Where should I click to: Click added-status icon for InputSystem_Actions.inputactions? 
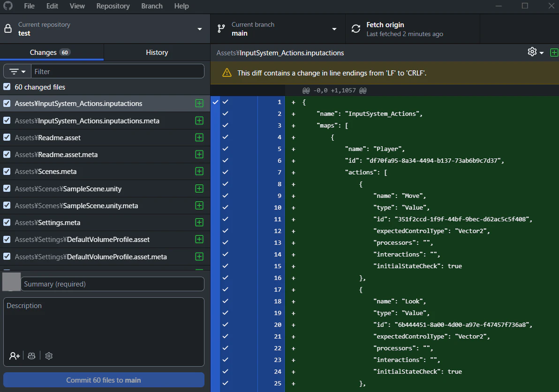199,103
